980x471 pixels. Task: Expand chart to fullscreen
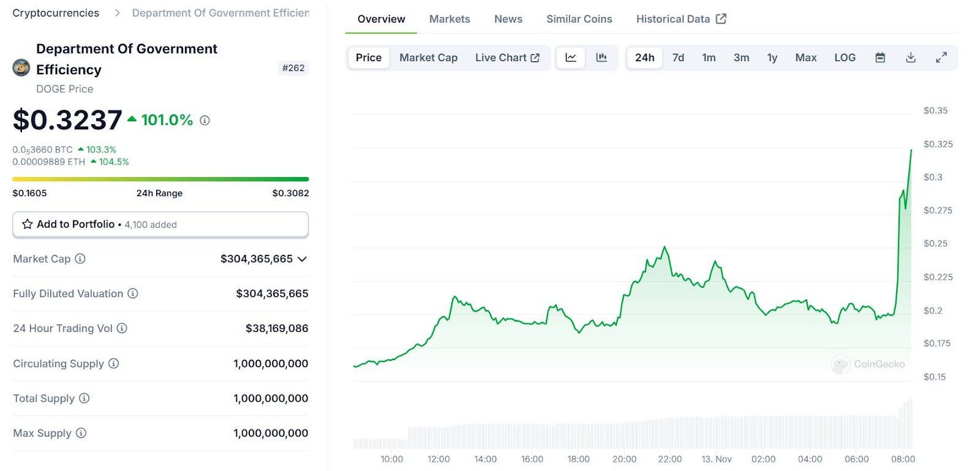941,58
